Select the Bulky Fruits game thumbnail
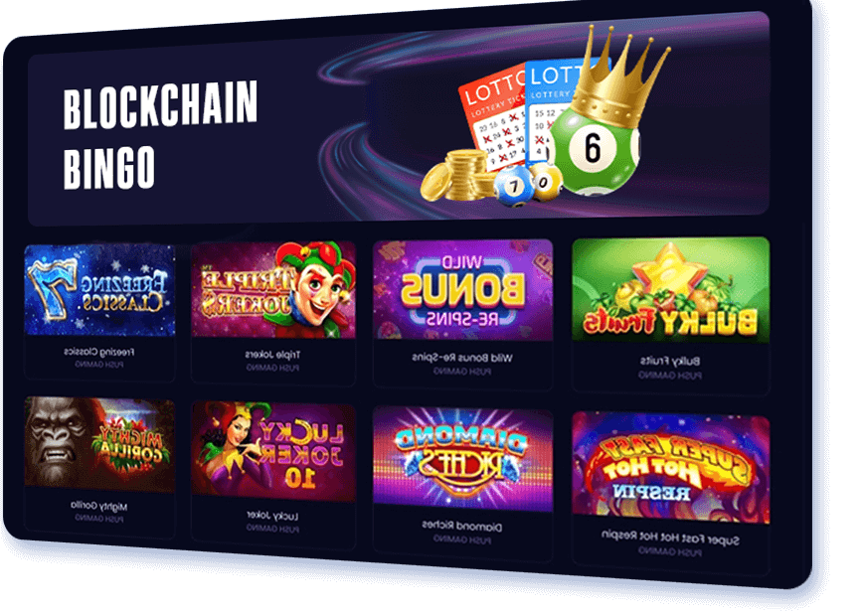 click(x=670, y=290)
